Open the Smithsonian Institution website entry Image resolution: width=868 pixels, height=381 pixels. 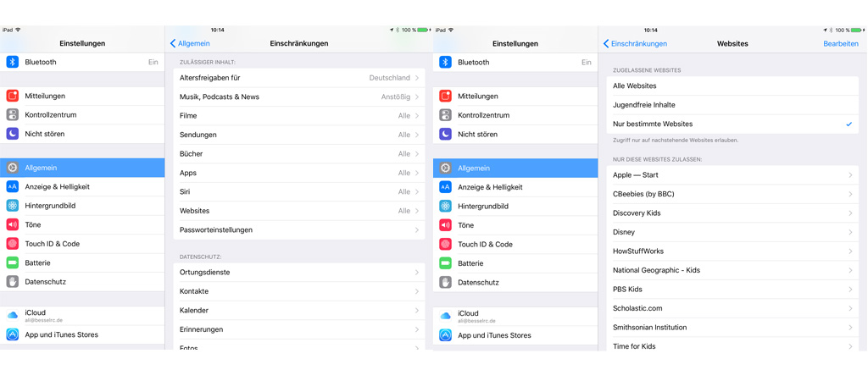click(x=732, y=328)
